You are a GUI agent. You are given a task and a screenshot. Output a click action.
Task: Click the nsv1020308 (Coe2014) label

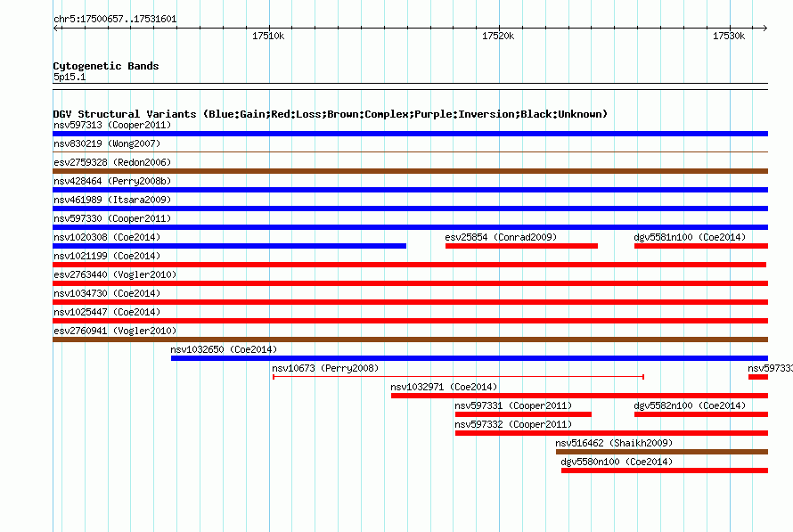pyautogui.click(x=107, y=237)
